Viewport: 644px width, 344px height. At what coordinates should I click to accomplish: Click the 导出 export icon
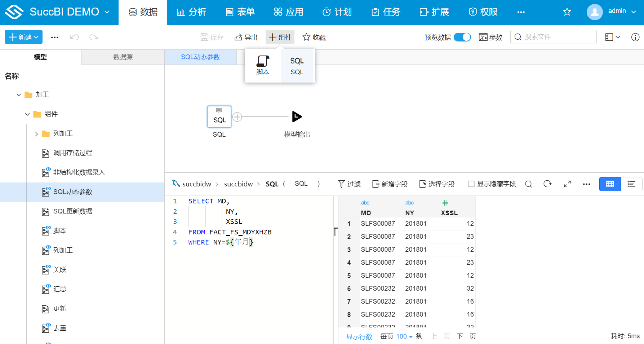[246, 37]
